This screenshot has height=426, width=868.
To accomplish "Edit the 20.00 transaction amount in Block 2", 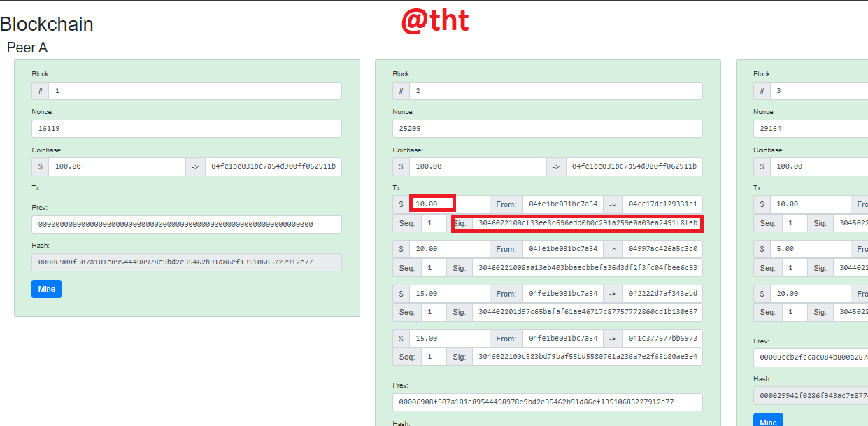I will [x=450, y=249].
